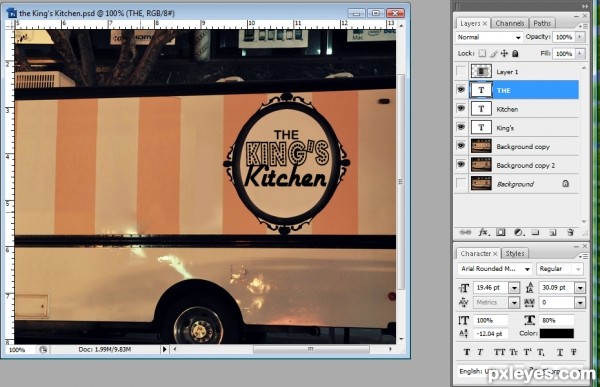Switch to the Channels tab

coord(510,24)
